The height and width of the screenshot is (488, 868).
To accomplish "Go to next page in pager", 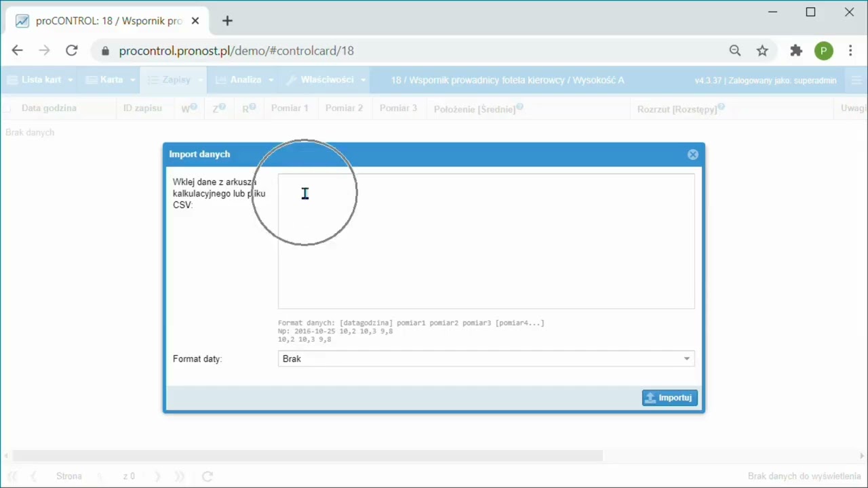I will pyautogui.click(x=157, y=476).
